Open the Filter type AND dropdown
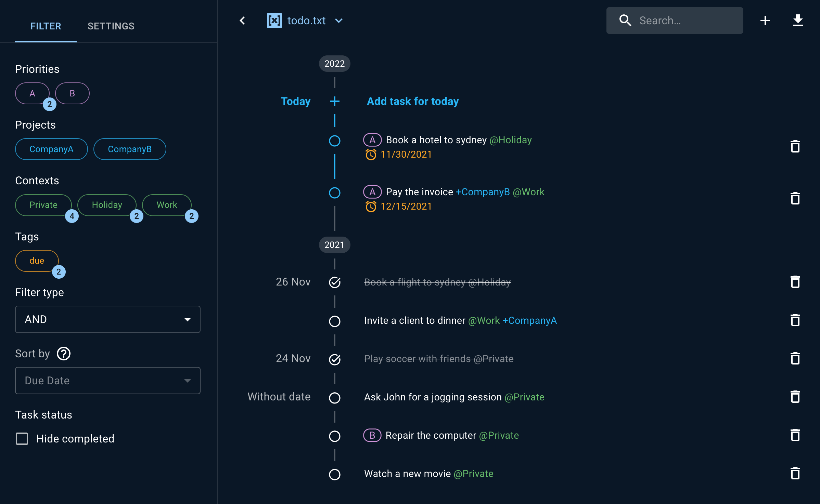820x504 pixels. click(x=107, y=319)
